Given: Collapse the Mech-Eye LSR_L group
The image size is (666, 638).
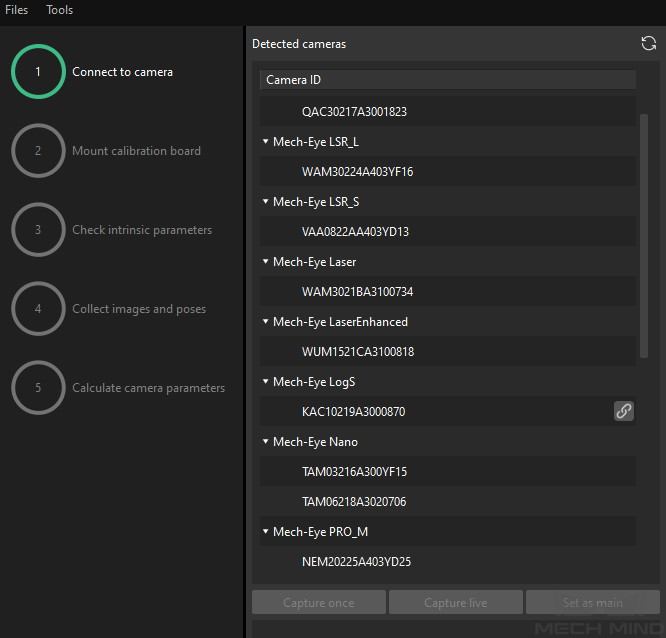Looking at the screenshot, I should 265,141.
